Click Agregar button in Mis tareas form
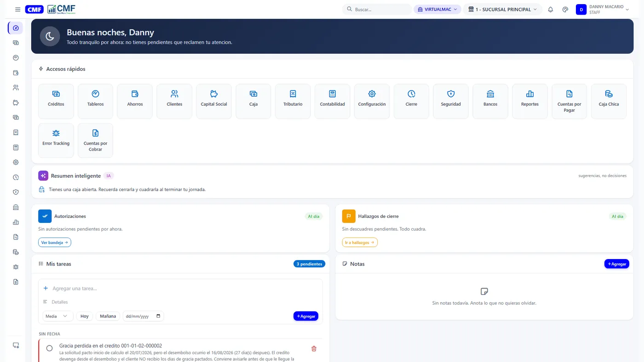This screenshot has width=644, height=362. pos(306,316)
